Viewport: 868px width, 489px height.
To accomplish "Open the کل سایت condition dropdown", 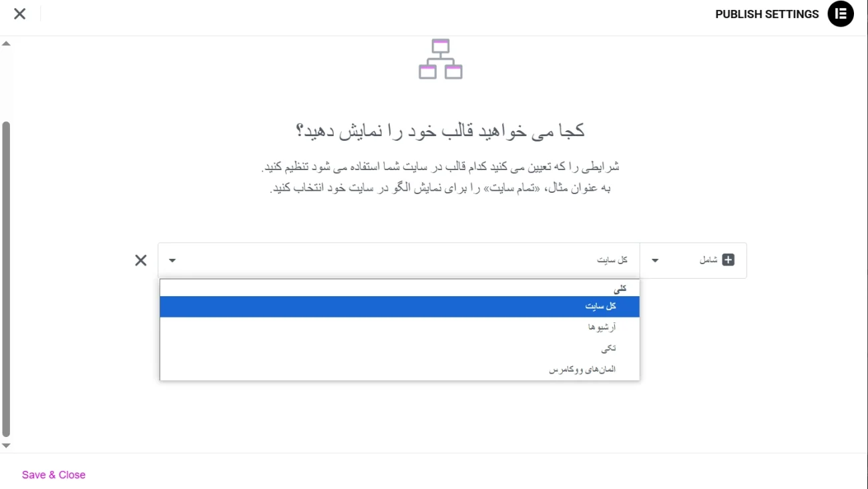I will (401, 260).
